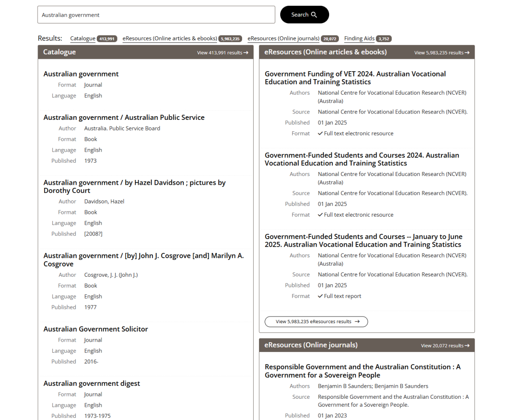This screenshot has width=509, height=420.
Task: Select the Catalogue results tab
Action: 83,38
